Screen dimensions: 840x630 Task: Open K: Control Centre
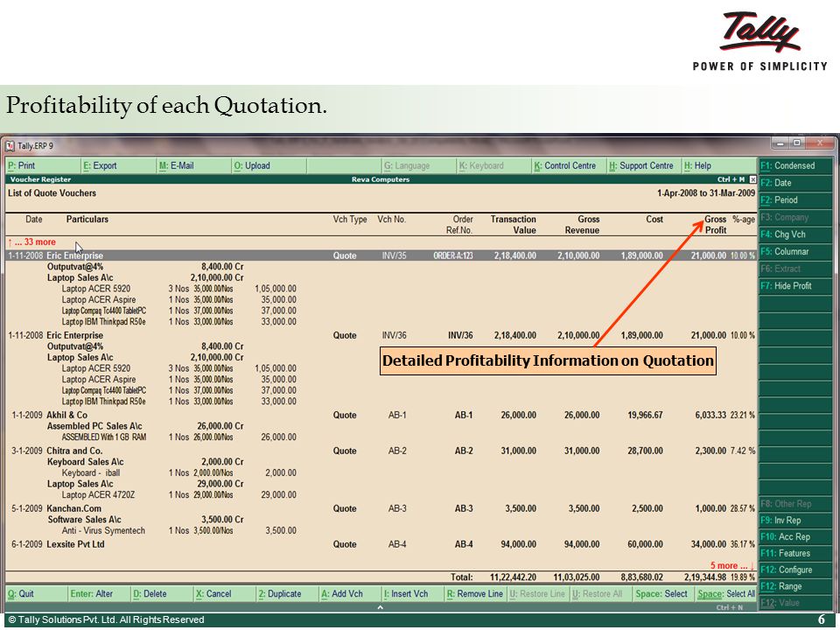[x=569, y=166]
